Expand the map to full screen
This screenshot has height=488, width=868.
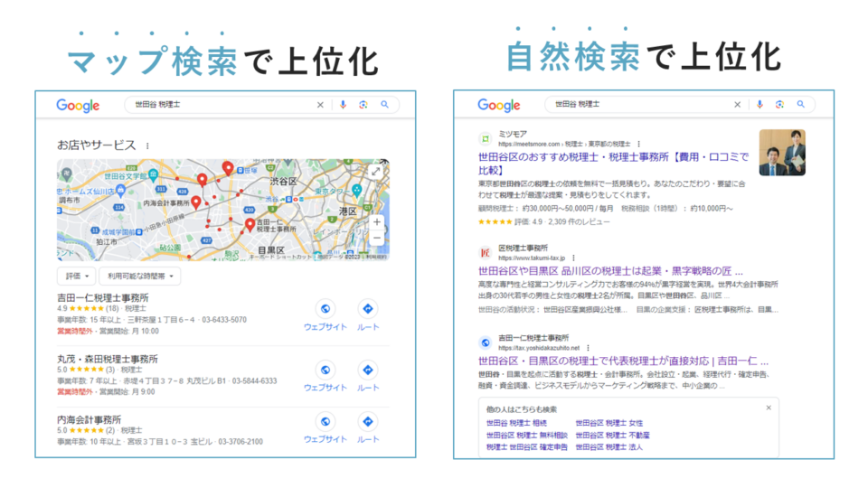375,172
